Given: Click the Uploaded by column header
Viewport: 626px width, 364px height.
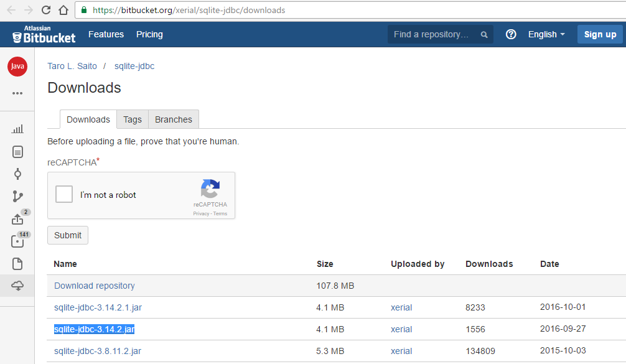Looking at the screenshot, I should [x=418, y=264].
